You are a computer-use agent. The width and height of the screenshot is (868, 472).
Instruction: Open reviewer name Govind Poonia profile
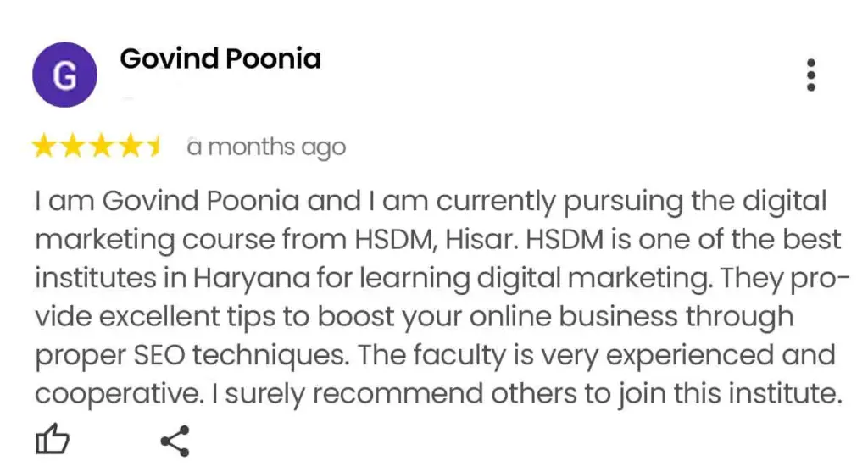pyautogui.click(x=220, y=59)
